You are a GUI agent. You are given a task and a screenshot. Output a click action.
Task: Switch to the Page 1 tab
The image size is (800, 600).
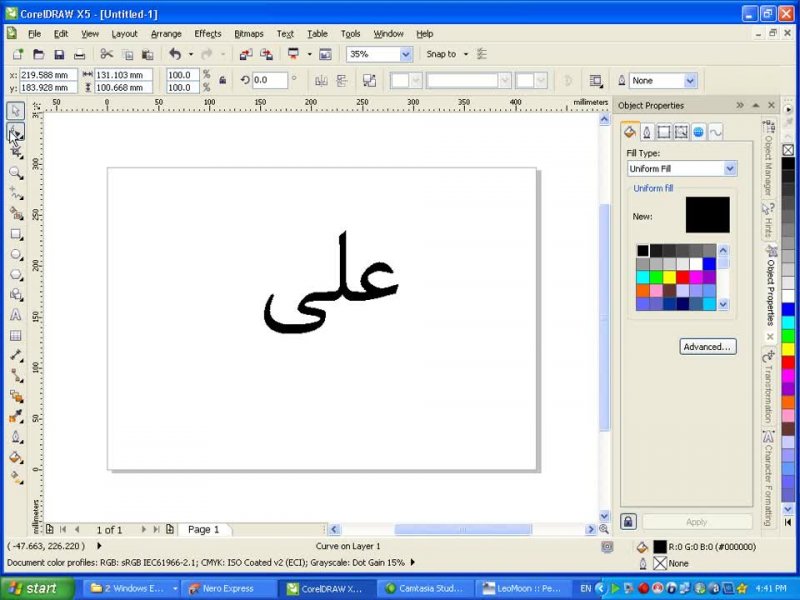(204, 529)
